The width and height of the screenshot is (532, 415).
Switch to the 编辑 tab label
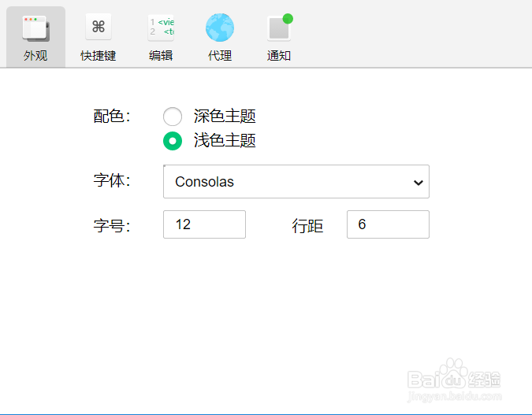click(161, 56)
